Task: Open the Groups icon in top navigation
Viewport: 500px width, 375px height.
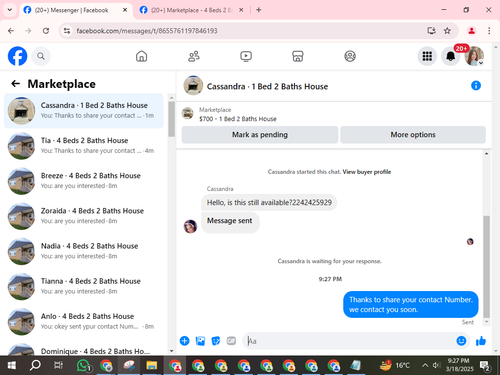Action: point(350,56)
